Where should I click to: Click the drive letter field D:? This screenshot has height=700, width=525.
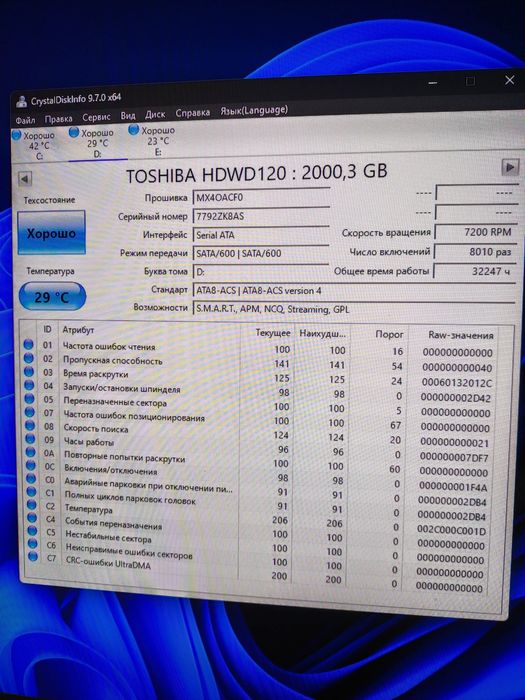[261, 271]
